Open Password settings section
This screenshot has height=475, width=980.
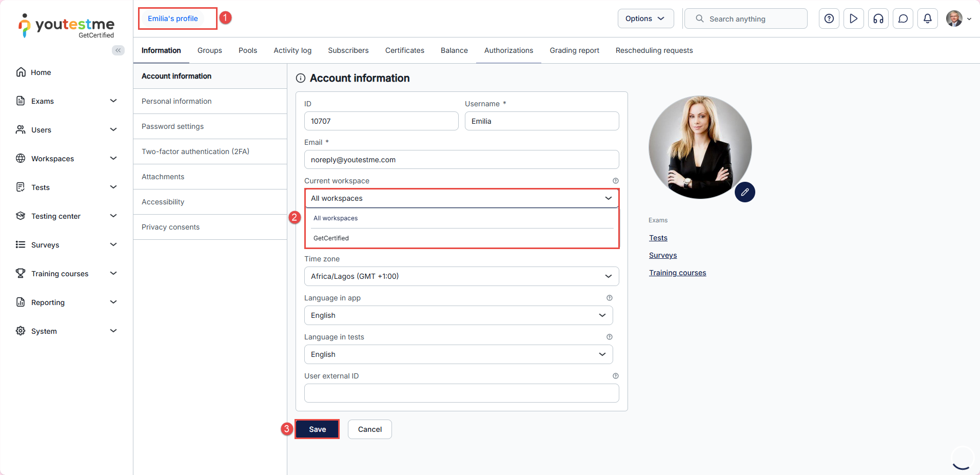pyautogui.click(x=172, y=126)
